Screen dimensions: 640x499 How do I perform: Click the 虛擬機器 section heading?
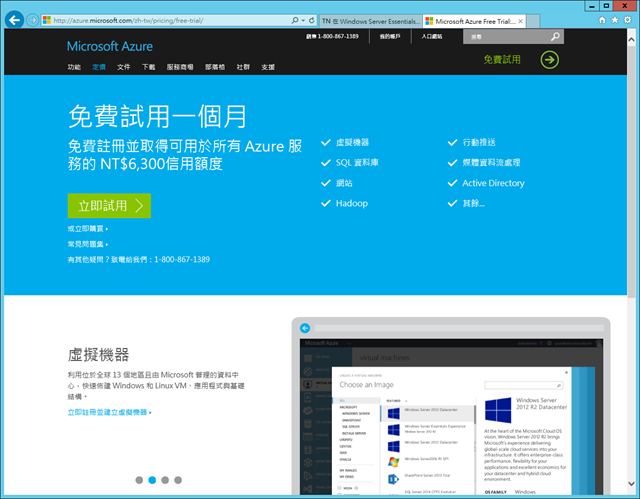[98, 355]
